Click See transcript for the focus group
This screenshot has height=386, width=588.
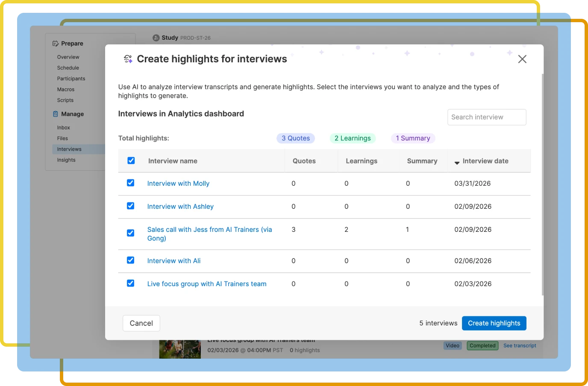(x=520, y=345)
